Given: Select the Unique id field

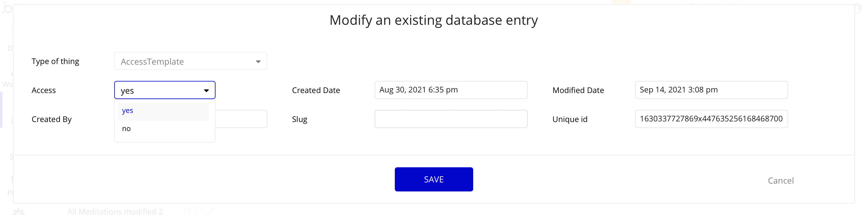Looking at the screenshot, I should point(711,119).
